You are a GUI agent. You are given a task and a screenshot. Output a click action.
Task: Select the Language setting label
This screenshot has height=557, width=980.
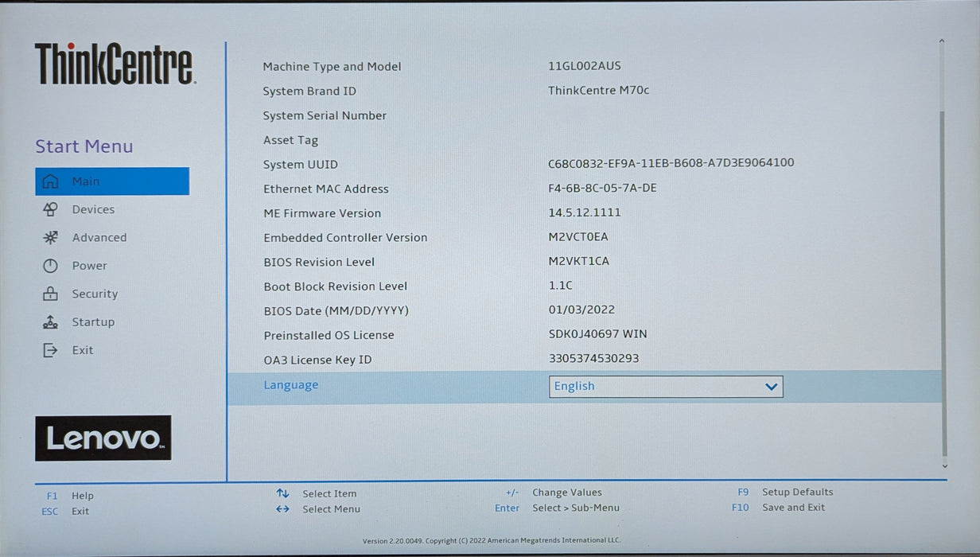(291, 385)
